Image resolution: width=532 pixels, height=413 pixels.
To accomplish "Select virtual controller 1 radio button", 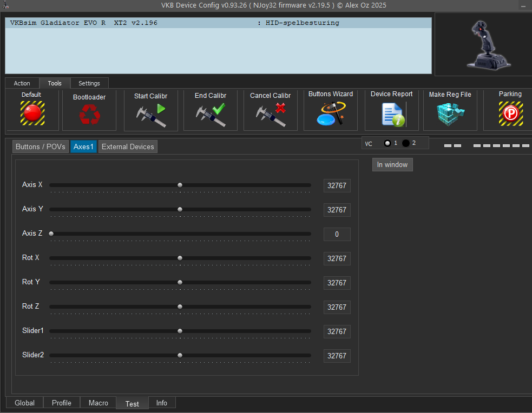I will point(387,143).
